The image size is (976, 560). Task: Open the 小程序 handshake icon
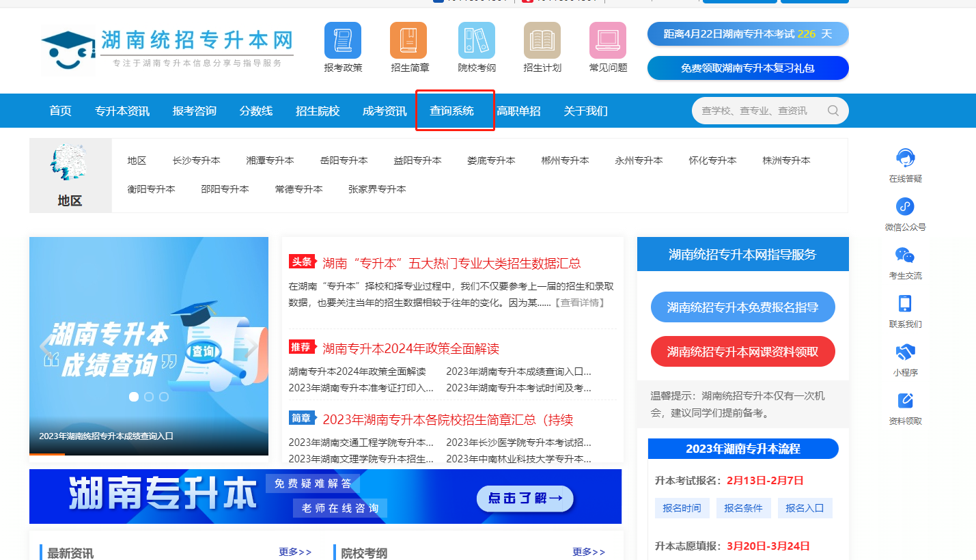click(905, 352)
